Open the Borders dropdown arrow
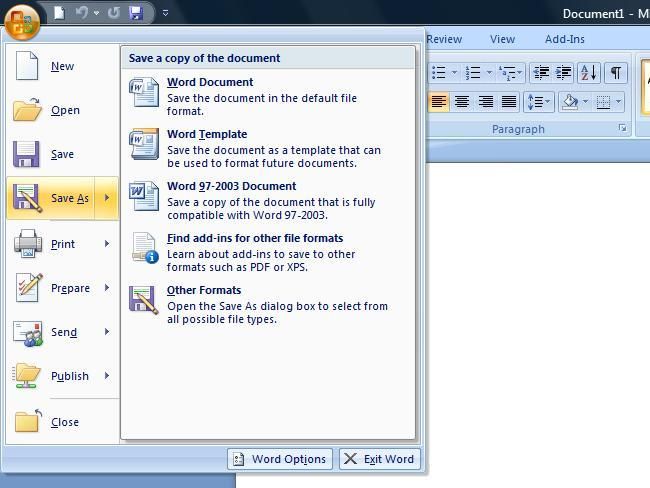 618,102
